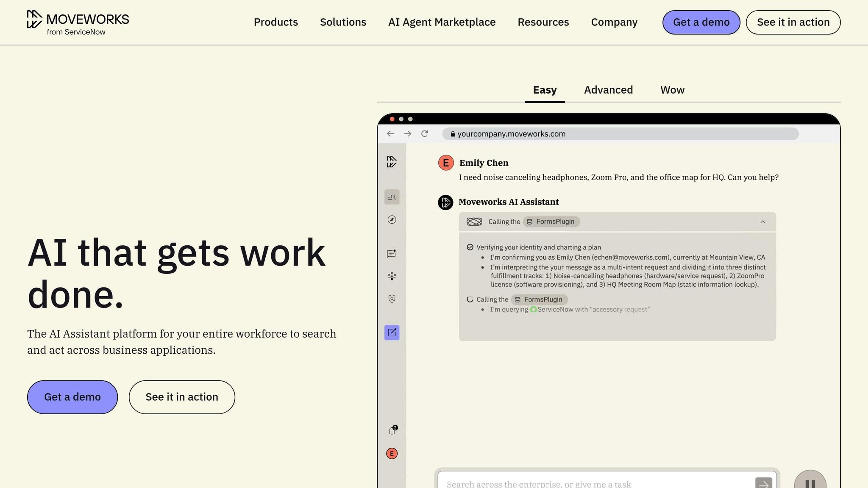Open the enterprise search icon in the sidebar
Image resolution: width=868 pixels, height=488 pixels.
click(392, 197)
